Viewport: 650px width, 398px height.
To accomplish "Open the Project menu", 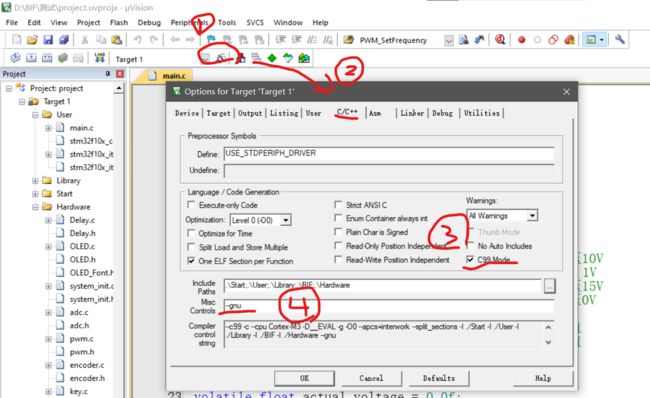I will (88, 22).
